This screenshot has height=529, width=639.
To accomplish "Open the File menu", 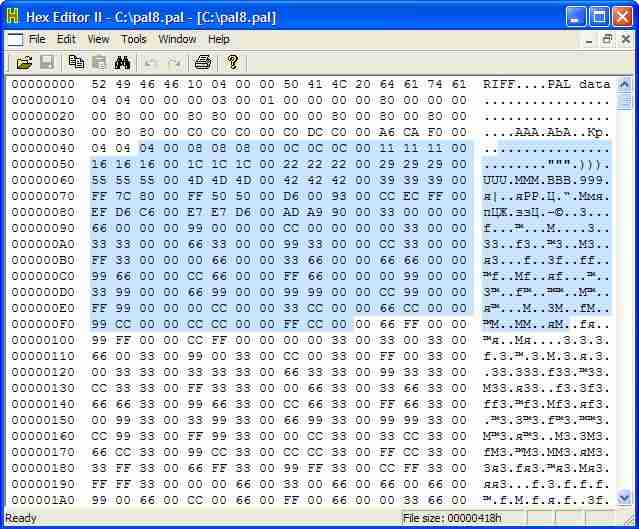I will point(37,39).
